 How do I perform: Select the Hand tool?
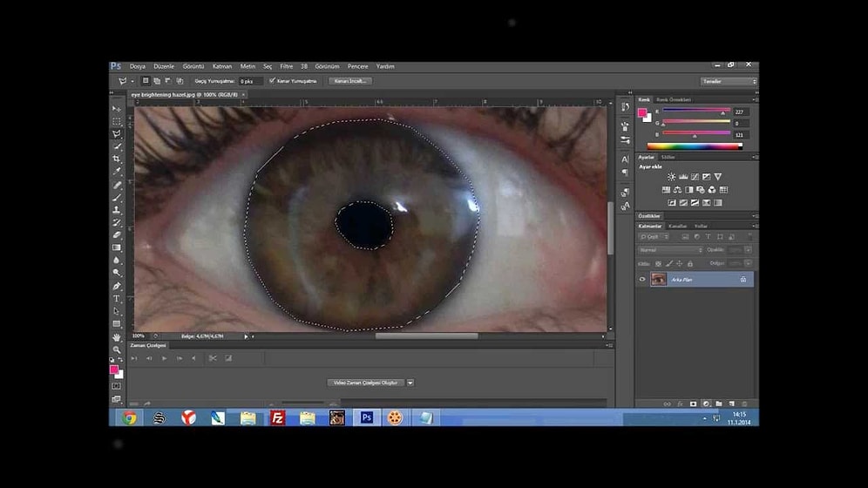(116, 337)
